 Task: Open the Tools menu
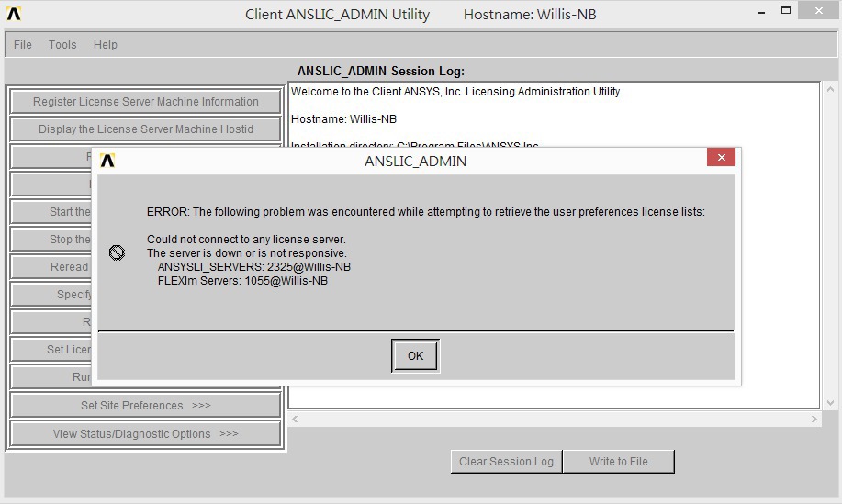[62, 45]
